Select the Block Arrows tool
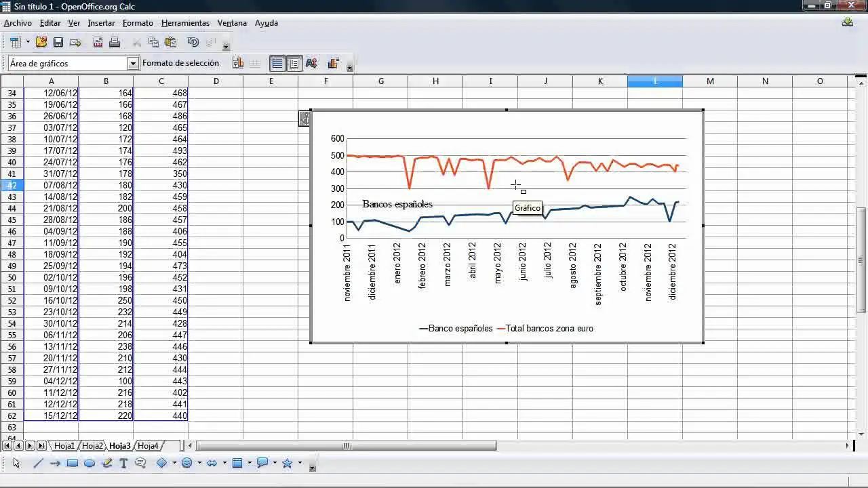868x488 pixels. 212,464
